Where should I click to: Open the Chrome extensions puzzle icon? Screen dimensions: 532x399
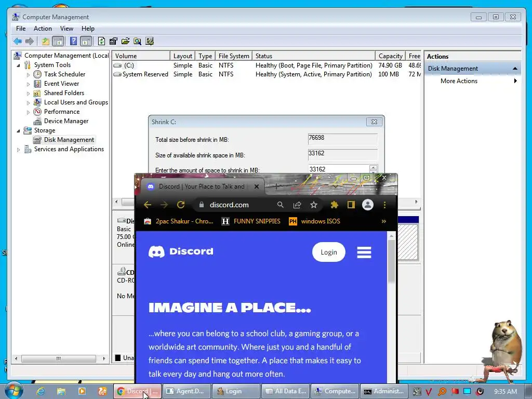335,205
